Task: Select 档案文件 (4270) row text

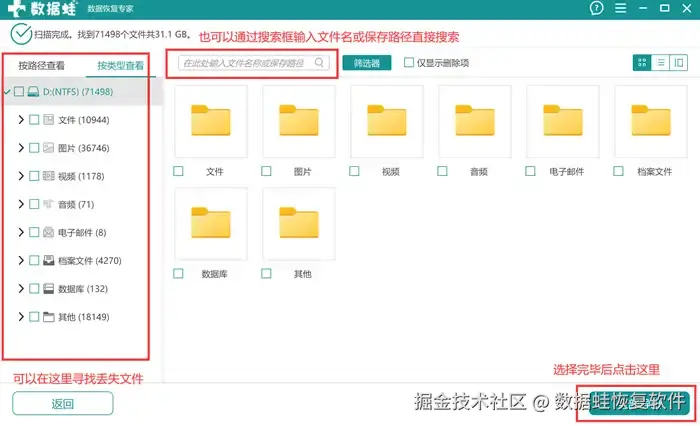Action: click(90, 261)
